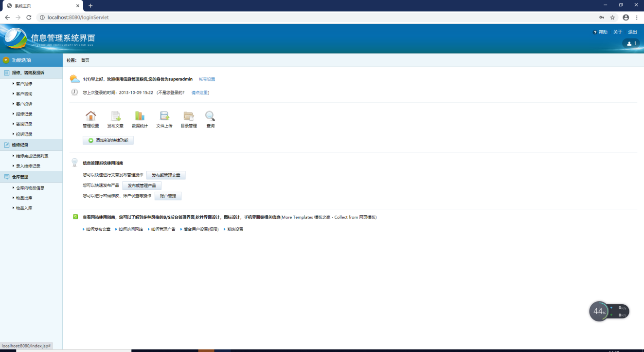Click the browser back arrow

[x=7, y=17]
